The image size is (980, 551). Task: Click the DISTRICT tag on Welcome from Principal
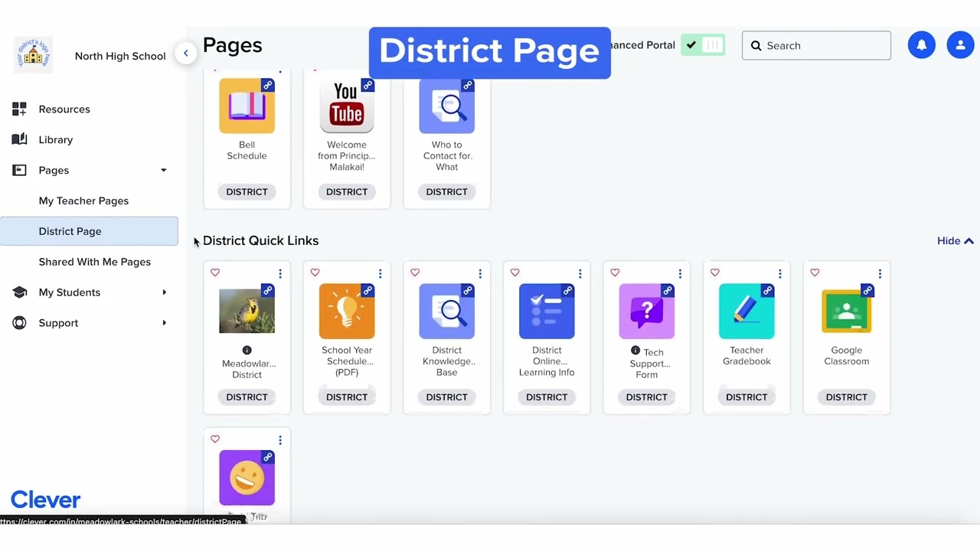click(347, 191)
